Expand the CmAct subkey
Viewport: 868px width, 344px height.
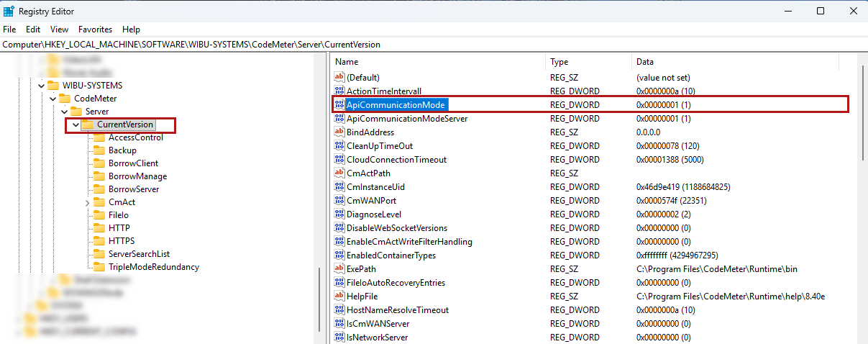pyautogui.click(x=87, y=202)
